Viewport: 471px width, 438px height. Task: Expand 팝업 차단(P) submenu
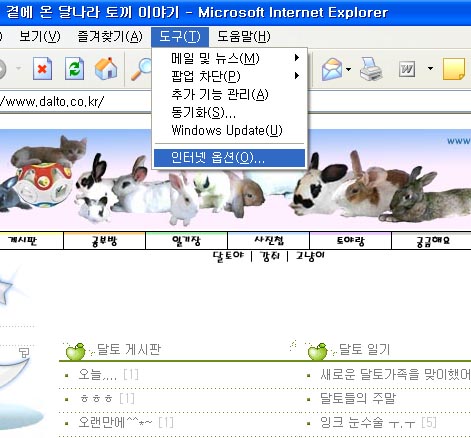(x=229, y=76)
